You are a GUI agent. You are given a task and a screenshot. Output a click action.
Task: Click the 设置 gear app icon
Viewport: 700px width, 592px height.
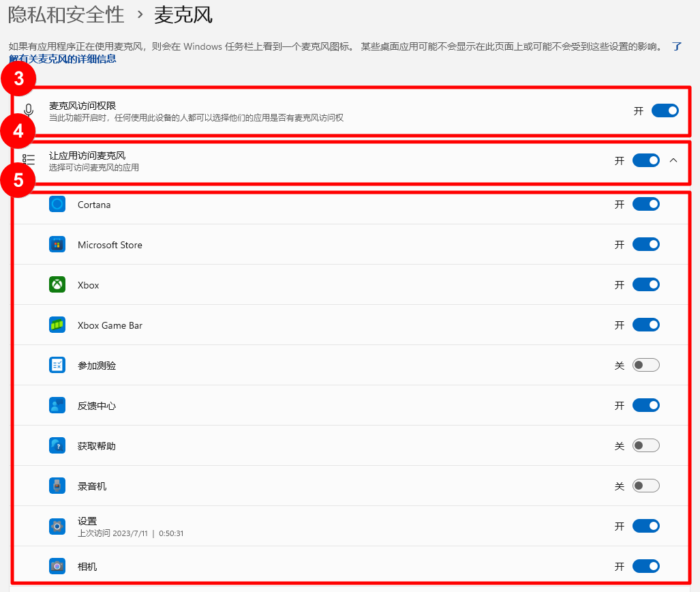57,526
